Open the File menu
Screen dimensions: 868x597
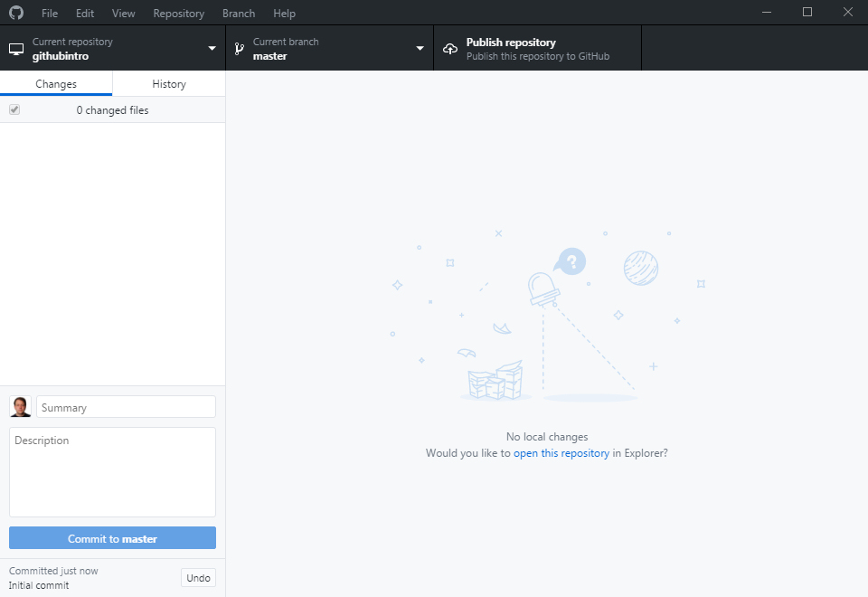pos(49,14)
